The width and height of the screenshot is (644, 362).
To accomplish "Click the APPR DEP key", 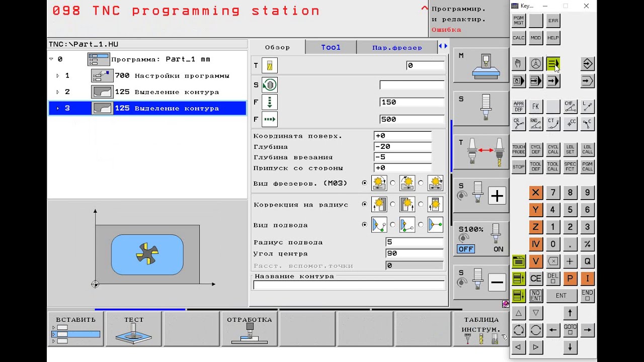I will click(x=519, y=107).
